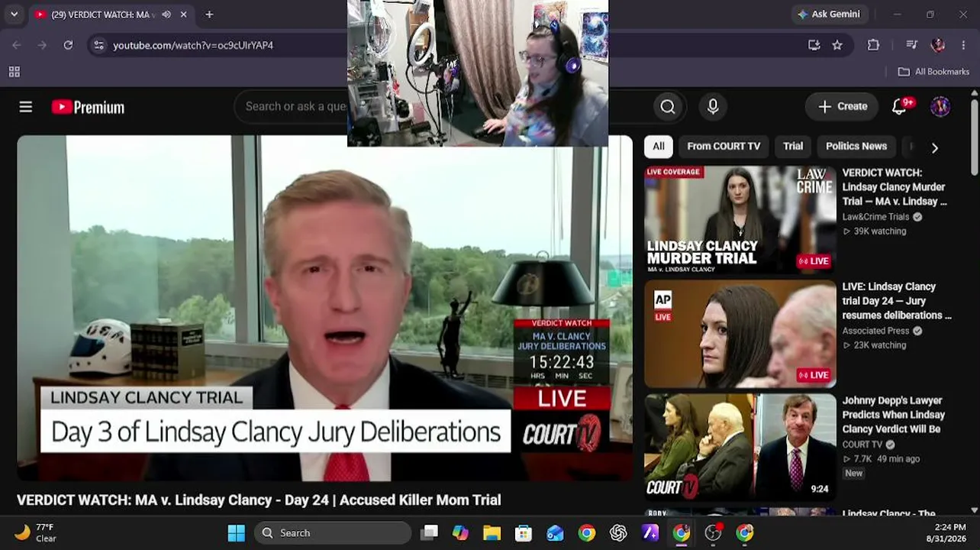
Task: Open Law&Crime Trials channel link
Action: coord(875,217)
